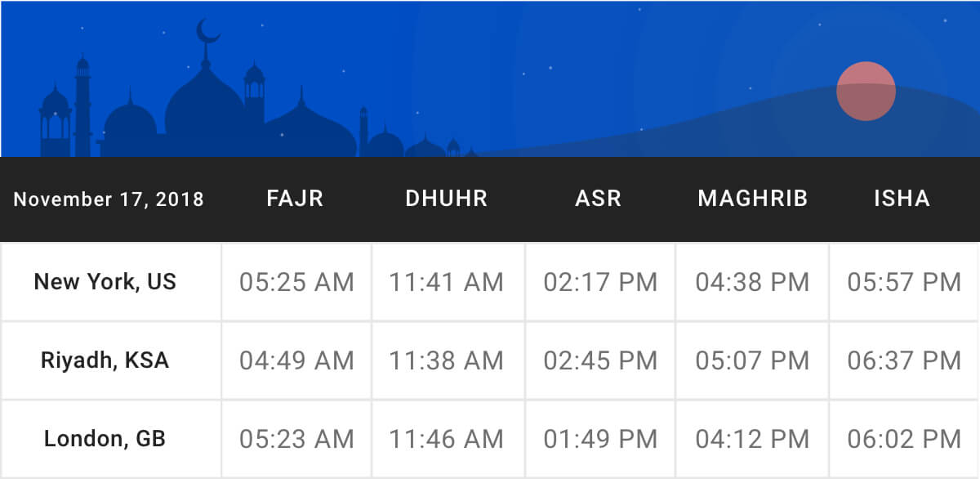
Task: Click the crescent moon atop the mosque
Action: tap(208, 32)
